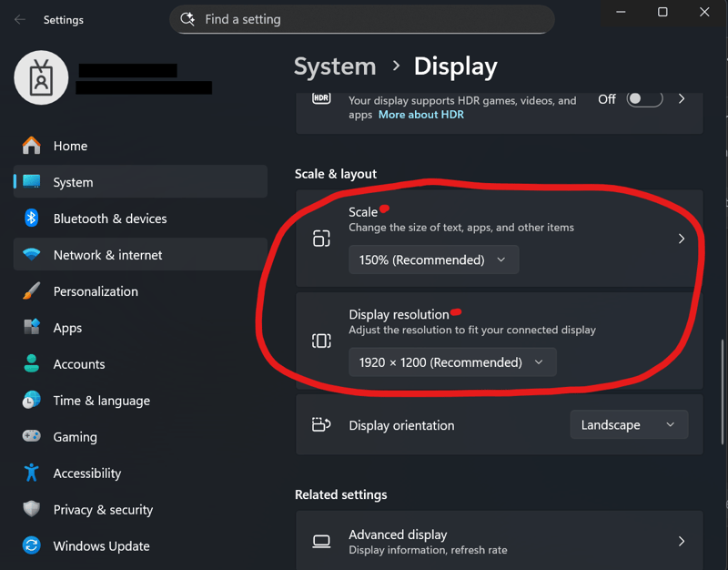Open the 1920 × 1200 resolution dropdown

pyautogui.click(x=452, y=361)
